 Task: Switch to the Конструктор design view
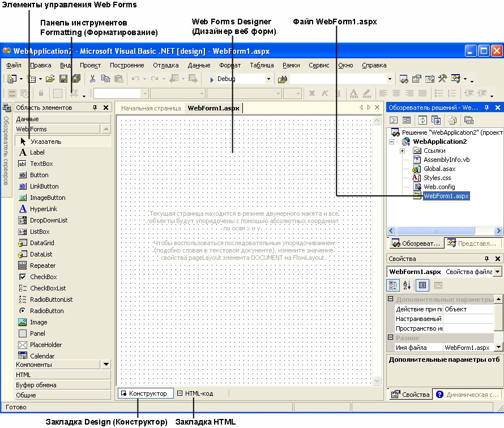tap(146, 393)
